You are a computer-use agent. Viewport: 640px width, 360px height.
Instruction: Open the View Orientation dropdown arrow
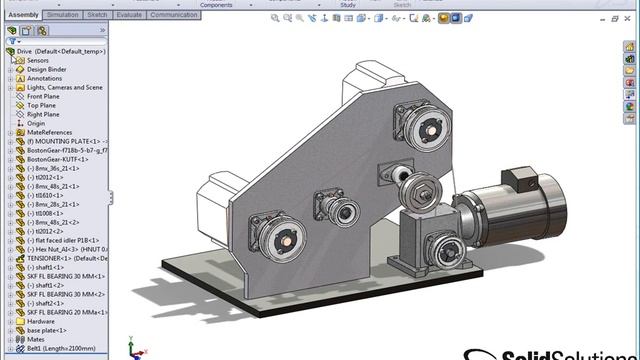point(368,19)
